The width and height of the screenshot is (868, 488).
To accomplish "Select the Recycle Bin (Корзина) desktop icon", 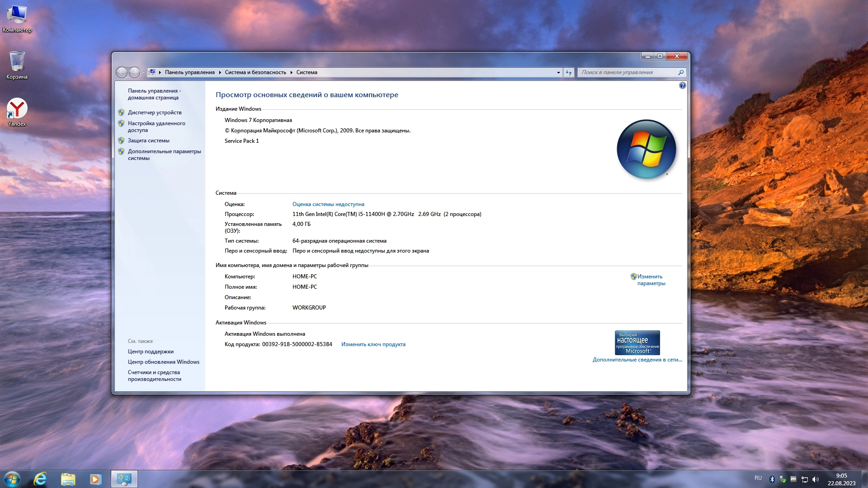I will (x=17, y=62).
